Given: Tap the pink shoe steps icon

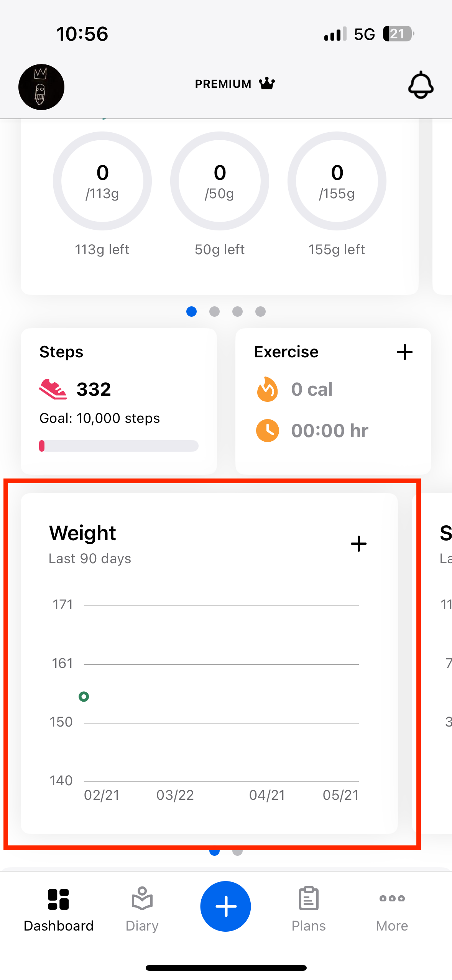Looking at the screenshot, I should pos(53,389).
